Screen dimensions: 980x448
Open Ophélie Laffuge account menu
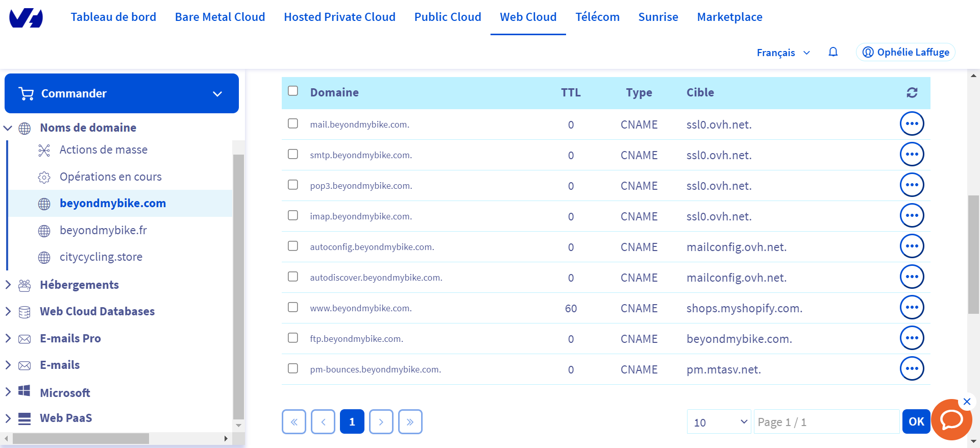(905, 52)
